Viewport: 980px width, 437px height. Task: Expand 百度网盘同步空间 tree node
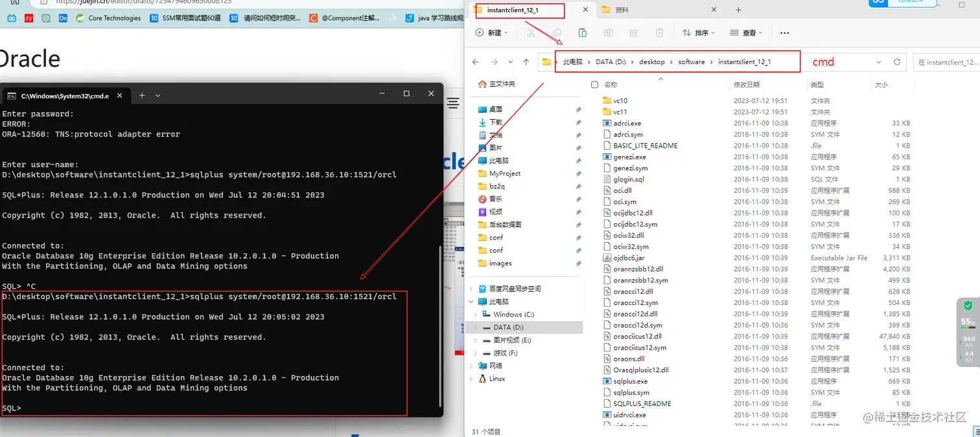click(x=471, y=289)
